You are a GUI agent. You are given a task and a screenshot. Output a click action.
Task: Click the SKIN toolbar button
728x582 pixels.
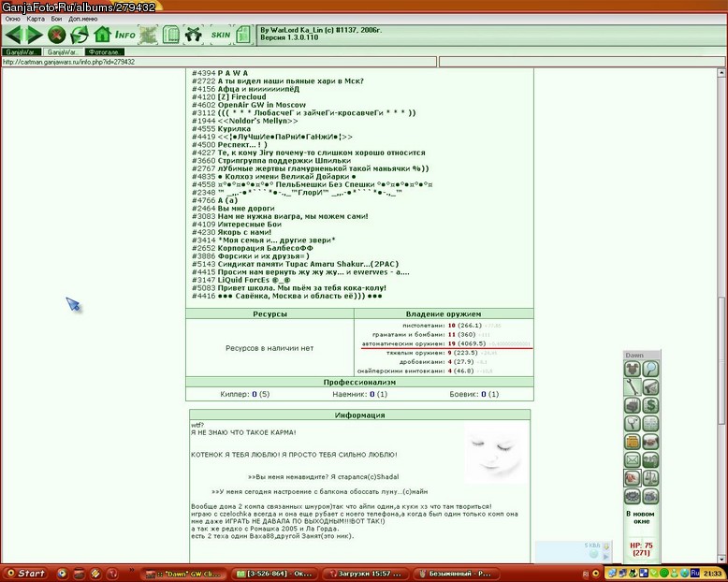221,35
